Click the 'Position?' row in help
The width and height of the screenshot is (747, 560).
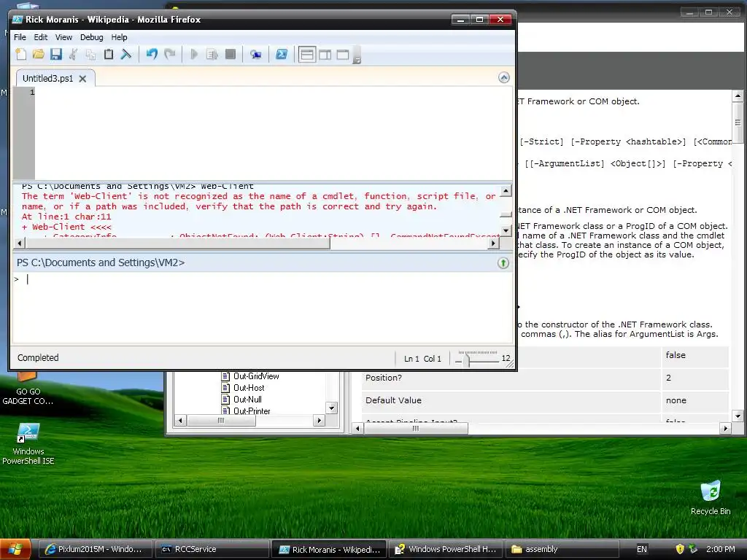point(546,378)
